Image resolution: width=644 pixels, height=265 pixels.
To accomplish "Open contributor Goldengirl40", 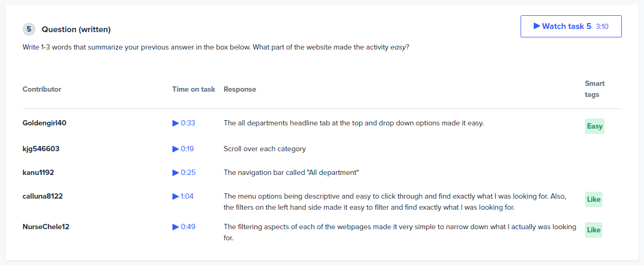I will point(44,123).
